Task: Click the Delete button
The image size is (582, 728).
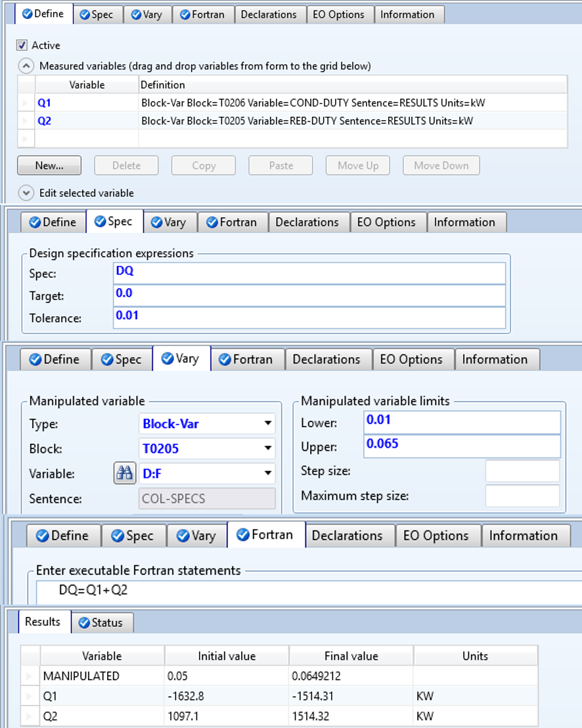Action: [126, 165]
